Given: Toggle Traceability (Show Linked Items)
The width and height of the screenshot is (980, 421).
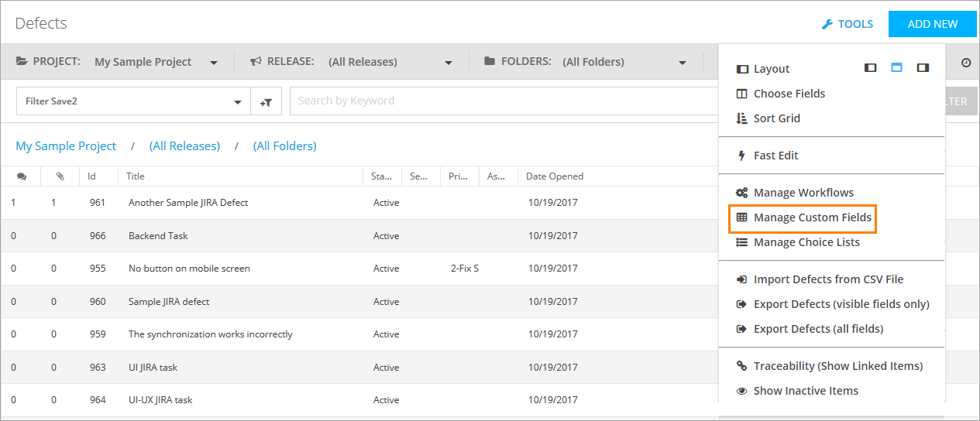Looking at the screenshot, I should pyautogui.click(x=837, y=366).
